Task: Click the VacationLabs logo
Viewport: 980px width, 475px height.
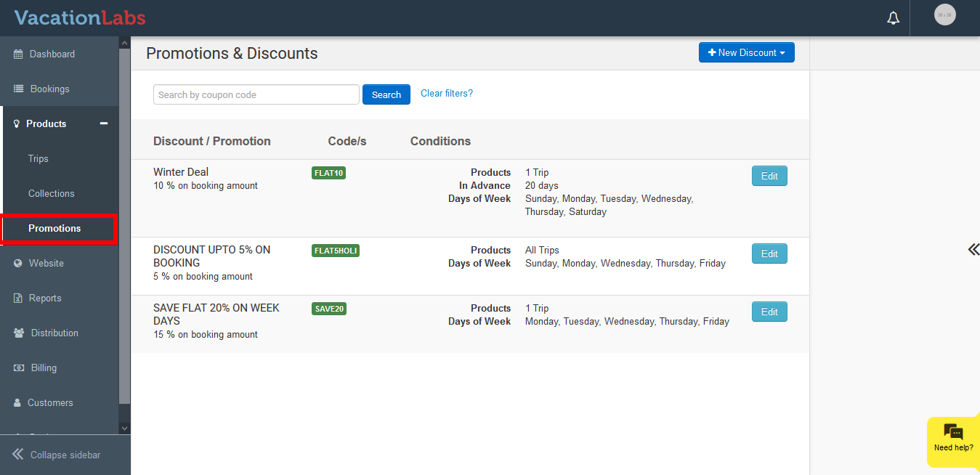Action: 80,17
